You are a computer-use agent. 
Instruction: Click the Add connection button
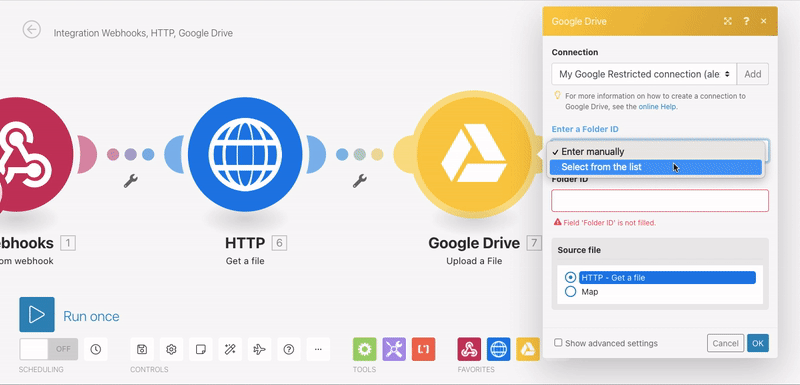tap(753, 74)
